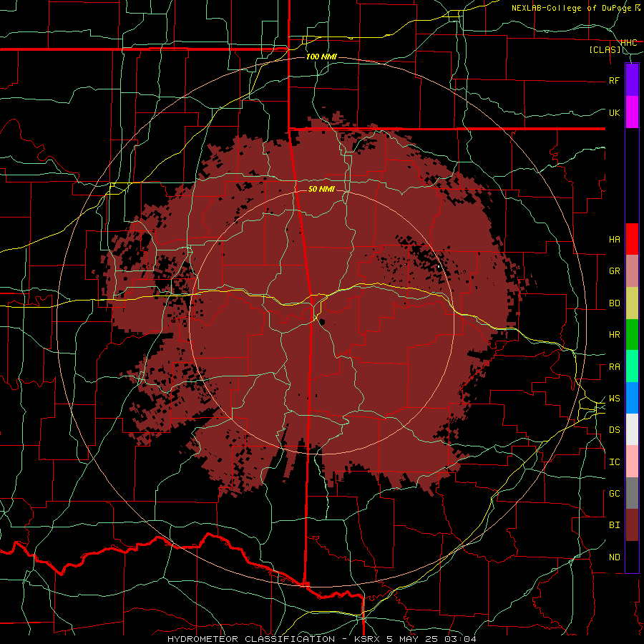Viewport: 644px width, 644px height.
Task: Pick the dark green HR legend swatch
Action: pyautogui.click(x=632, y=335)
